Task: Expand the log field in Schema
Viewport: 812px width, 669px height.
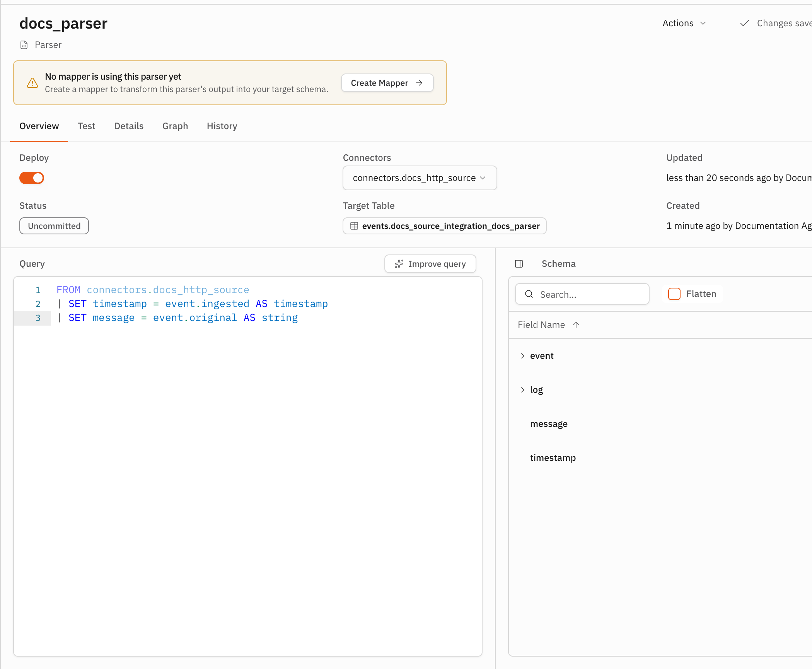Action: click(522, 390)
